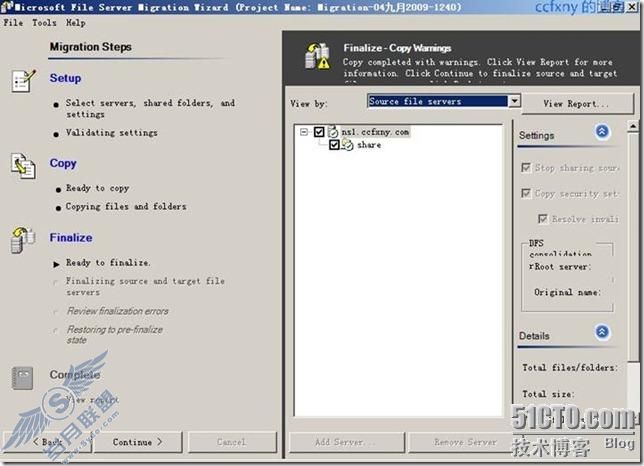Click the Finalize heading
644x466 pixels.
click(x=71, y=237)
